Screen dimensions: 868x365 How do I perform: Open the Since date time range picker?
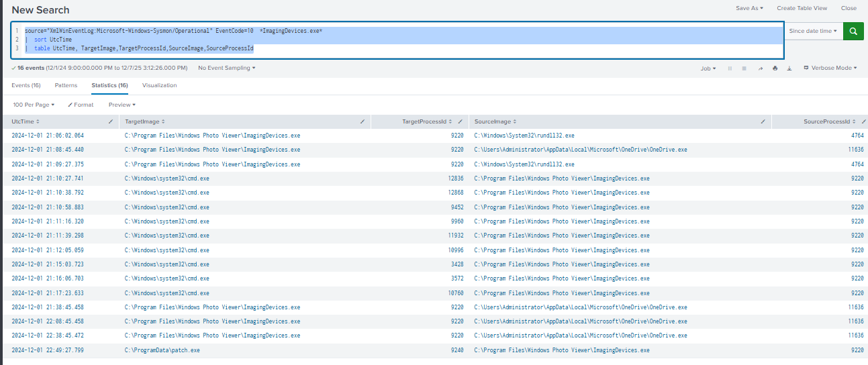tap(813, 31)
